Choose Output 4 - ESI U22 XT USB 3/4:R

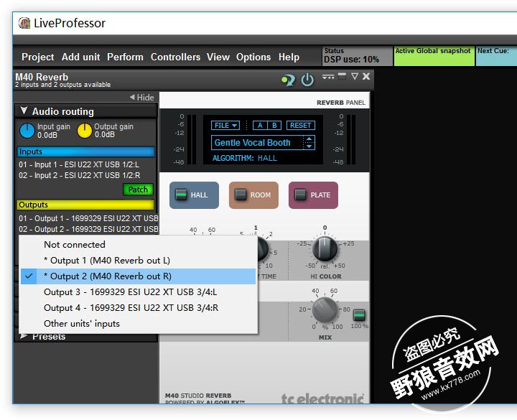(x=138, y=308)
